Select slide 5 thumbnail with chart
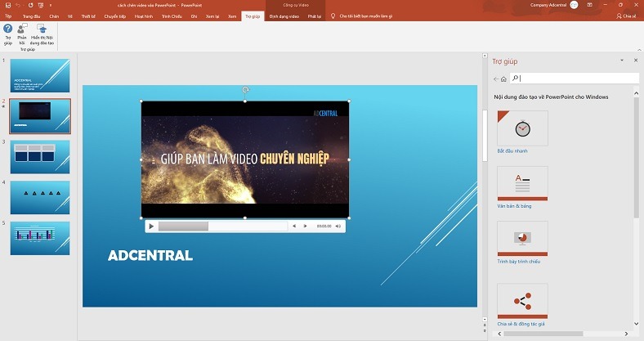The height and width of the screenshot is (341, 644). (x=40, y=238)
